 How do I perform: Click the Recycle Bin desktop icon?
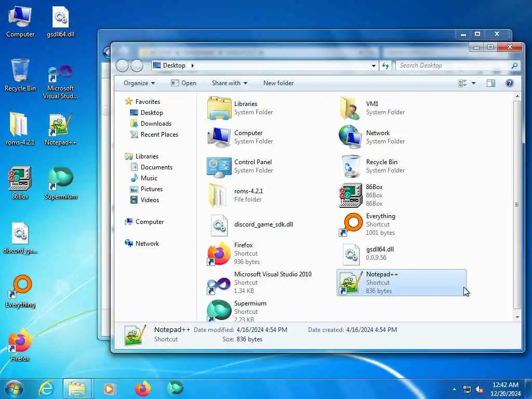tap(20, 75)
